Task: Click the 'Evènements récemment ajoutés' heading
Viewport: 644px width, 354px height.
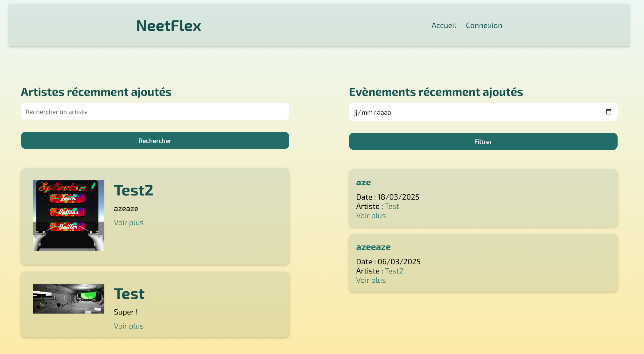Action: 436,92
